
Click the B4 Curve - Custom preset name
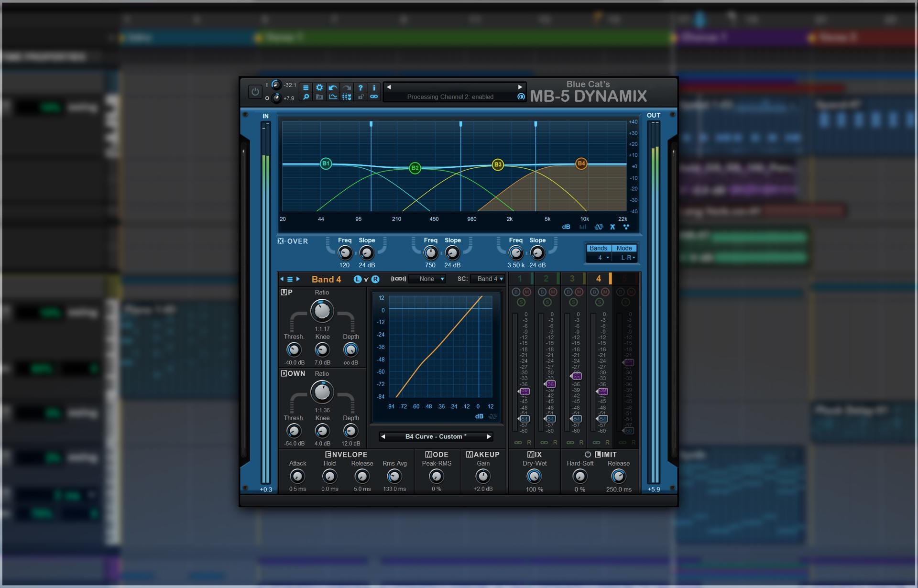pyautogui.click(x=436, y=436)
